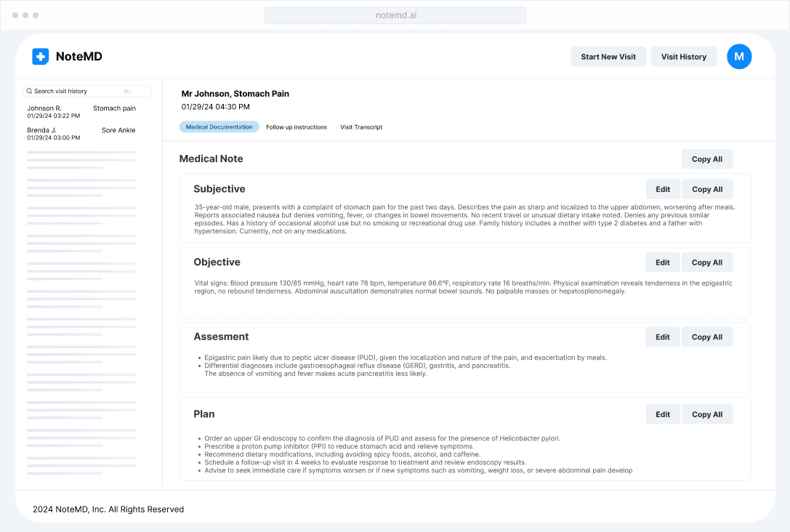Switch to Follow up instructions tab

(x=297, y=127)
